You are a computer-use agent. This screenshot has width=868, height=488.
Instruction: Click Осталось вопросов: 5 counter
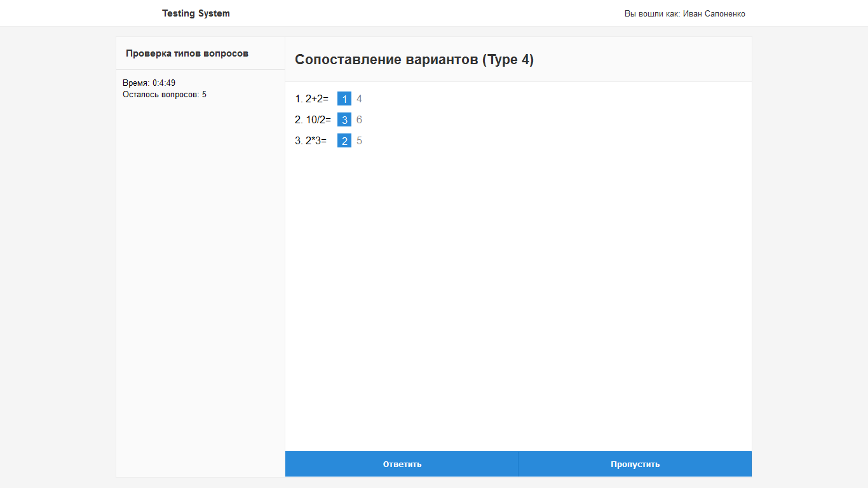pos(165,94)
